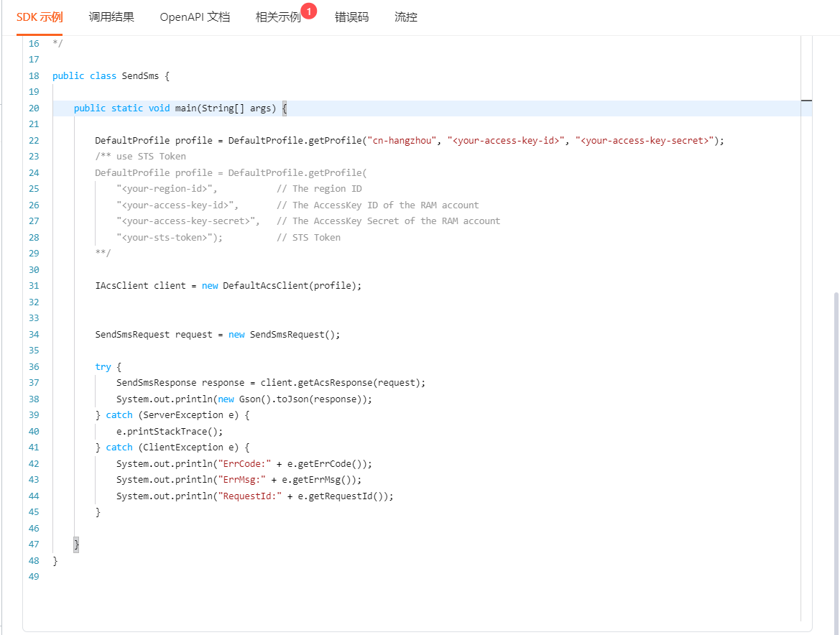This screenshot has width=840, height=635.
Task: Switch to the SDK 示例 tab
Action: [40, 17]
